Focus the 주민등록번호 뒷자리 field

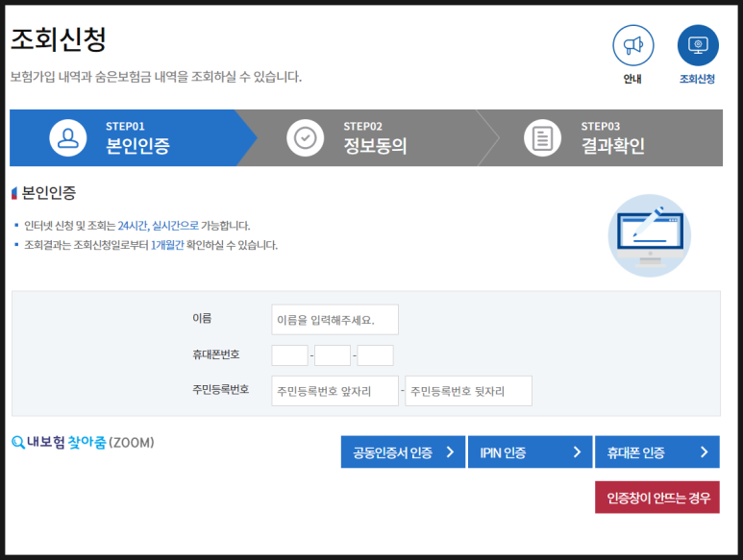coord(469,391)
